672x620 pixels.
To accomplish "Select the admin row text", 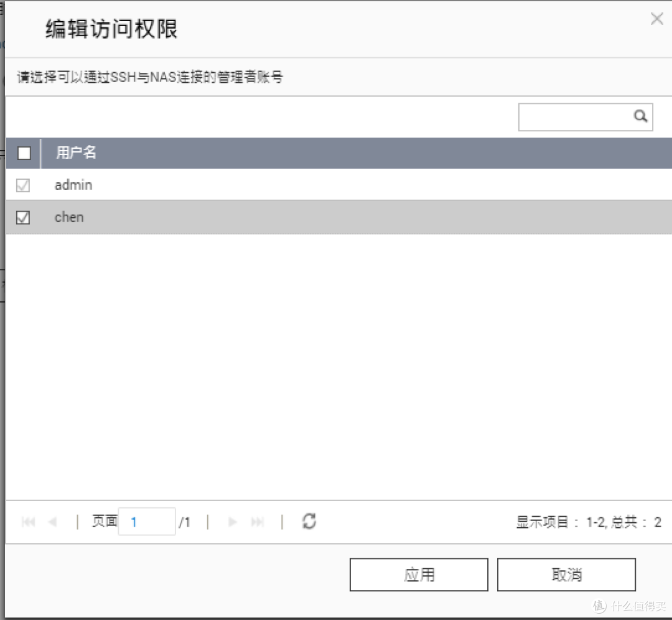I will tap(73, 185).
